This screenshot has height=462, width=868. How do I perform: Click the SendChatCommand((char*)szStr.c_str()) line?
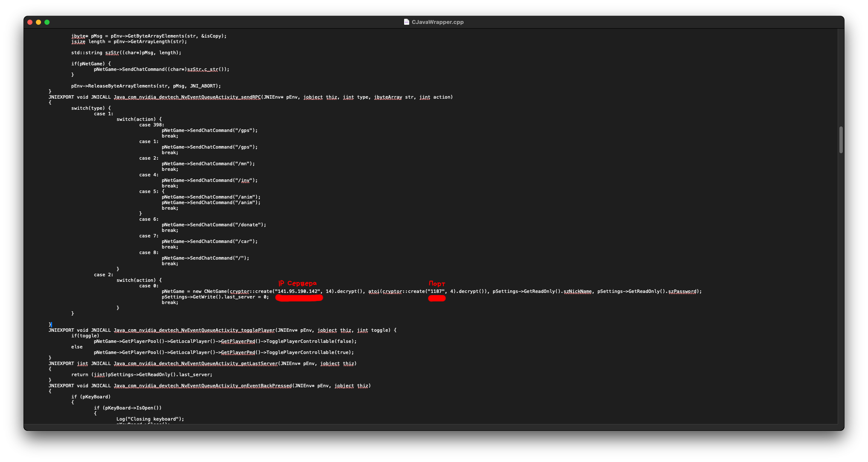click(161, 69)
